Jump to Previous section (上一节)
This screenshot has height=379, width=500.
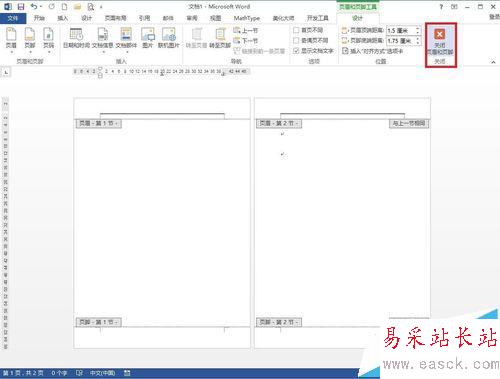pos(246,31)
